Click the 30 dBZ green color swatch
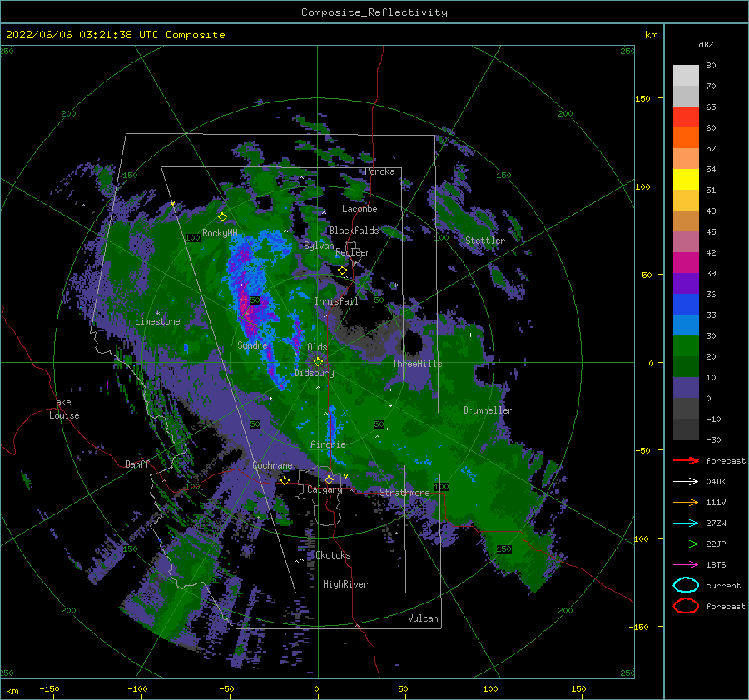The image size is (749, 700). pyautogui.click(x=686, y=346)
